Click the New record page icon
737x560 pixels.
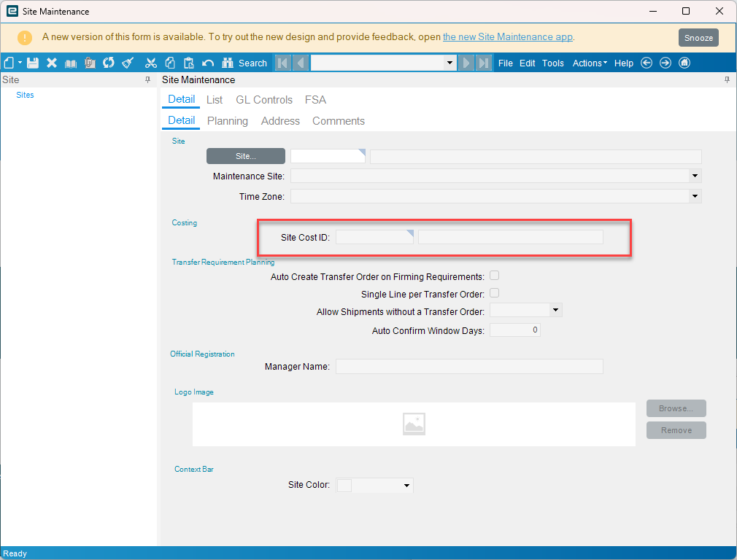[9, 63]
